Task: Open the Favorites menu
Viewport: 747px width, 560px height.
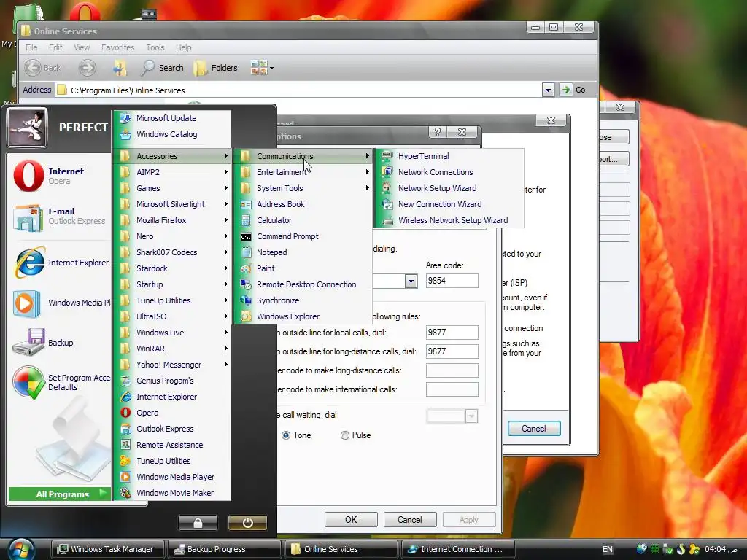Action: [x=117, y=47]
